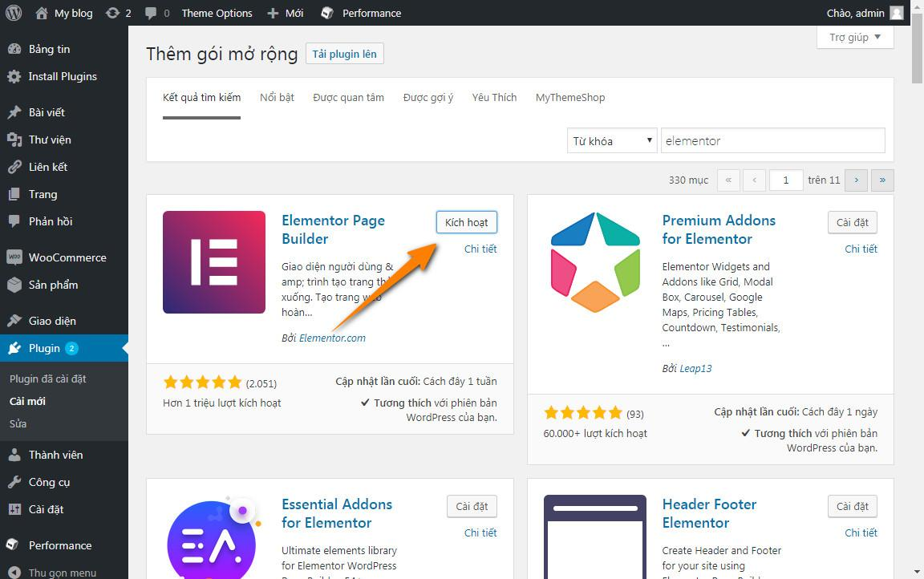Image resolution: width=924 pixels, height=579 pixels.
Task: Switch to Nổi bật tab
Action: pyautogui.click(x=277, y=98)
